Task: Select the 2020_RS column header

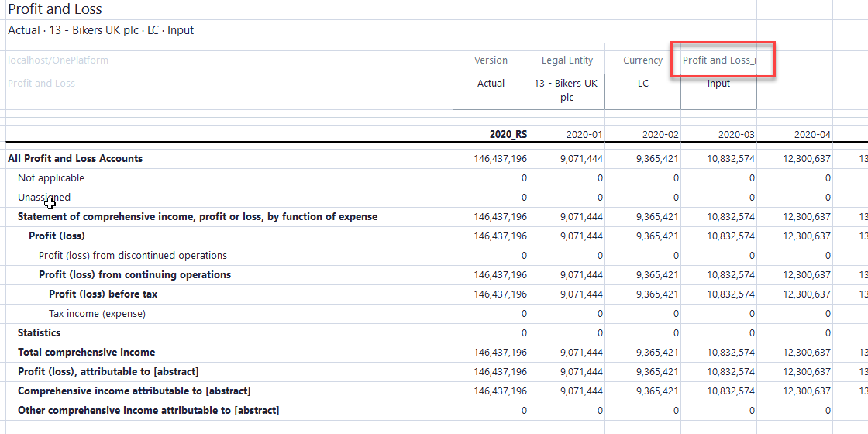Action: tap(508, 134)
